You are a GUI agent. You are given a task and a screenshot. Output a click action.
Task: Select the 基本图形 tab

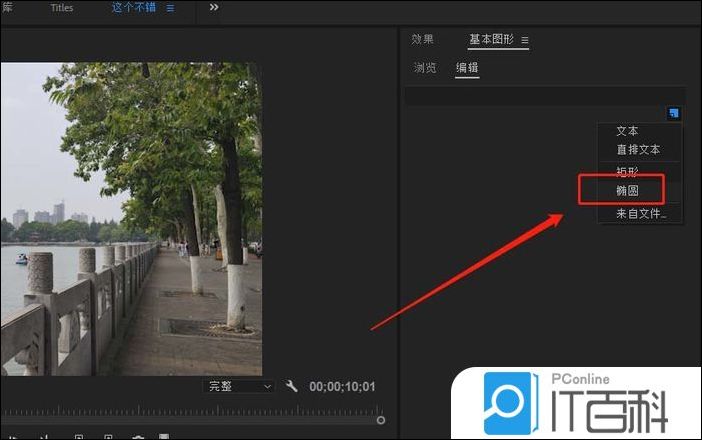tap(491, 39)
